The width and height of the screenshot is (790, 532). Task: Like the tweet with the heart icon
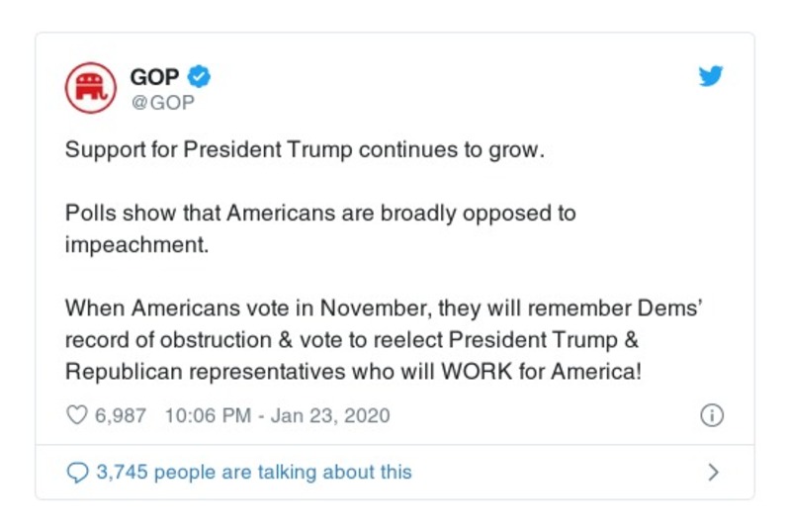76,415
